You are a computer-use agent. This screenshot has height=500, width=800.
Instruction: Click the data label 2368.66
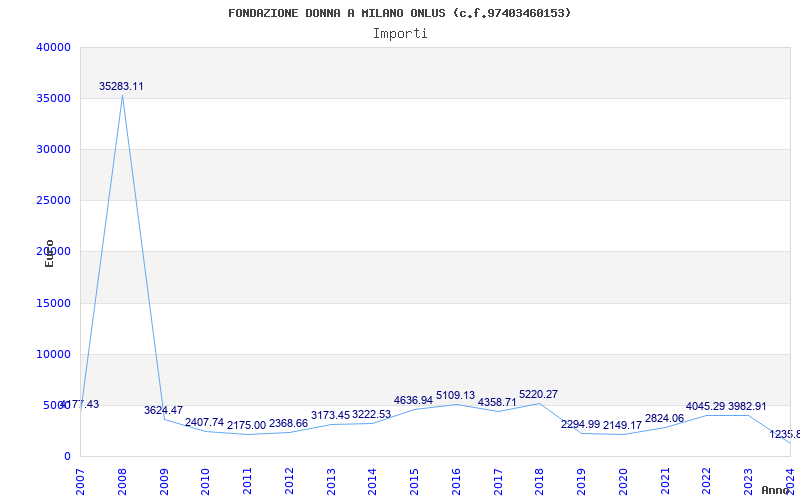[288, 423]
